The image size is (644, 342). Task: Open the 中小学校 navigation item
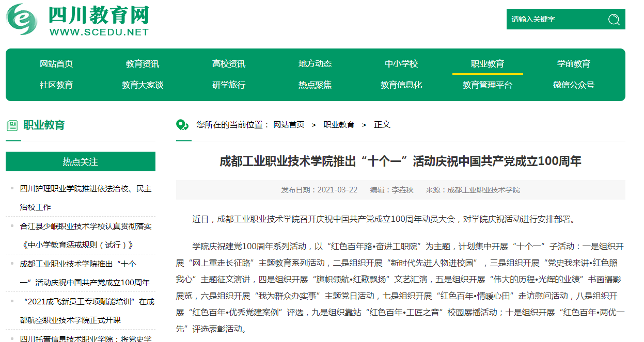point(401,64)
